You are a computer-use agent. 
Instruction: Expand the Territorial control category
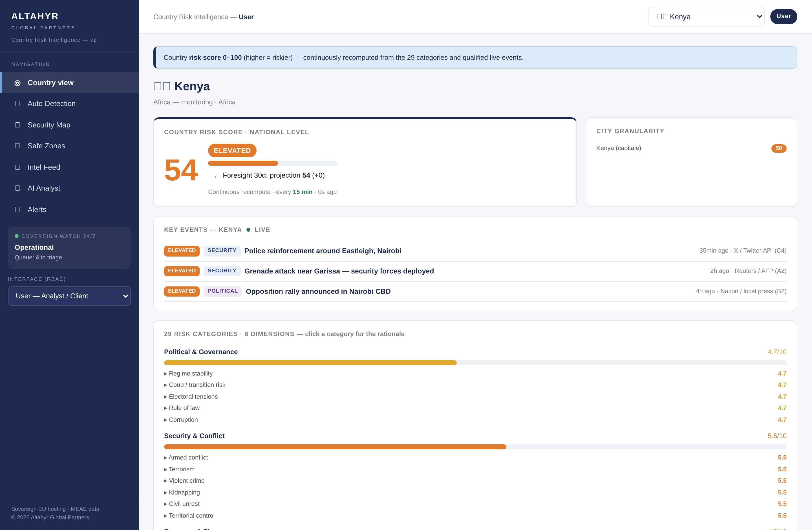(x=475, y=516)
